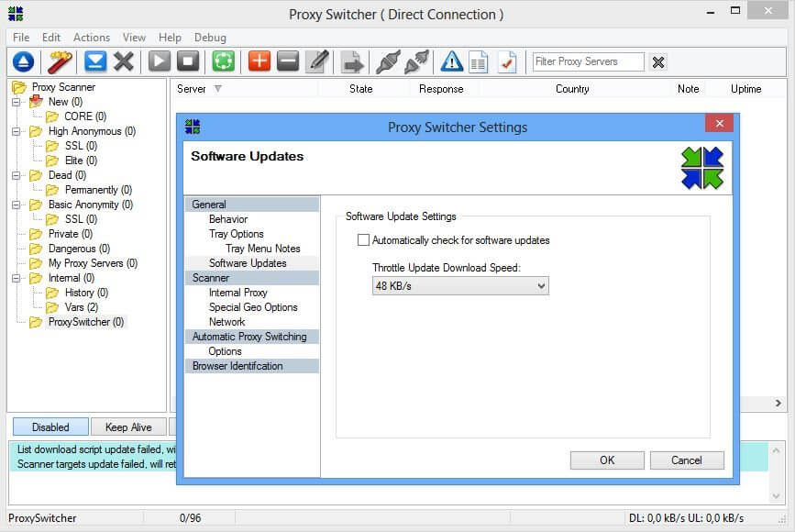Click the Filter Proxy Servers input field
This screenshot has width=795, height=532.
click(x=589, y=61)
